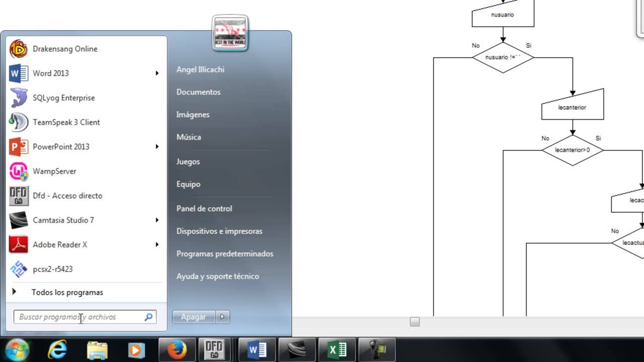This screenshot has width=644, height=362.
Task: Open Imágenes library
Action: [193, 115]
